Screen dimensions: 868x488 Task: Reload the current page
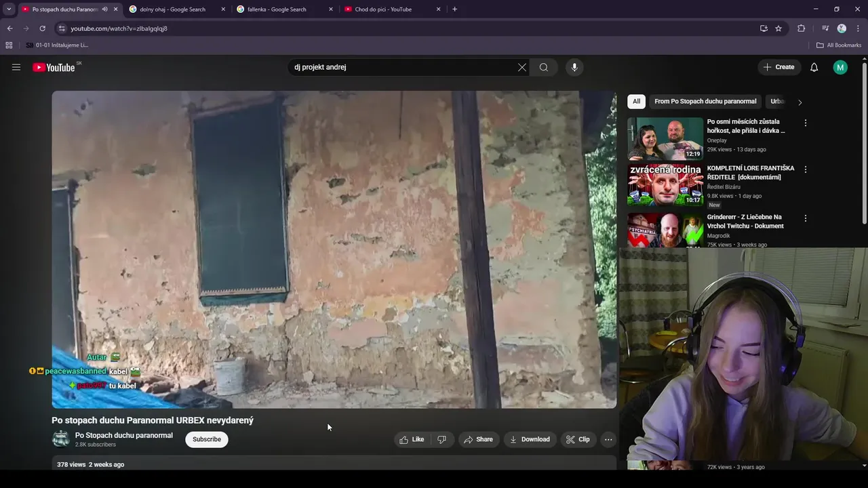[x=42, y=28]
